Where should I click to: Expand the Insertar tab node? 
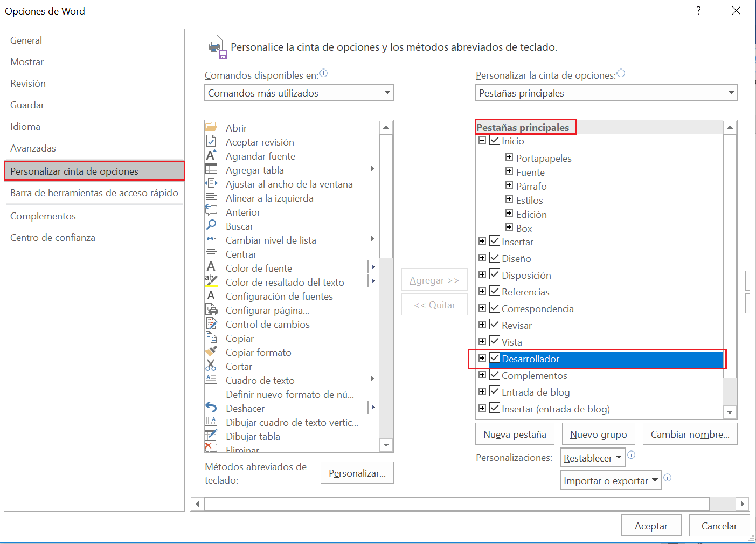(482, 241)
